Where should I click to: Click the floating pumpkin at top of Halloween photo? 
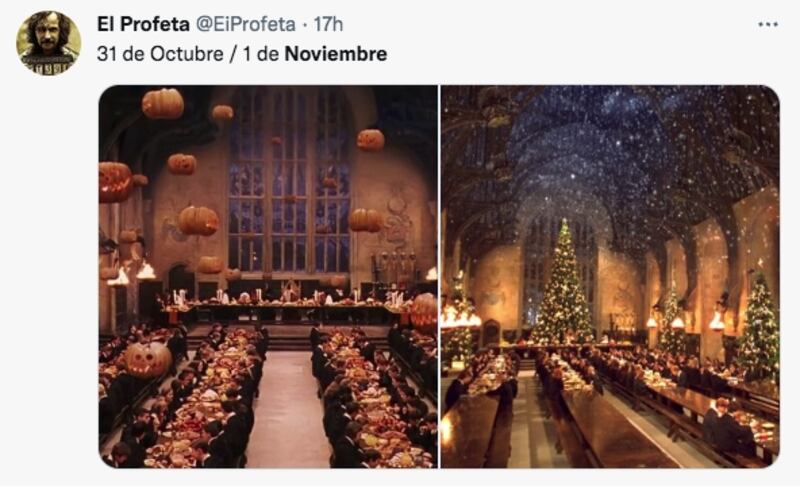[163, 103]
